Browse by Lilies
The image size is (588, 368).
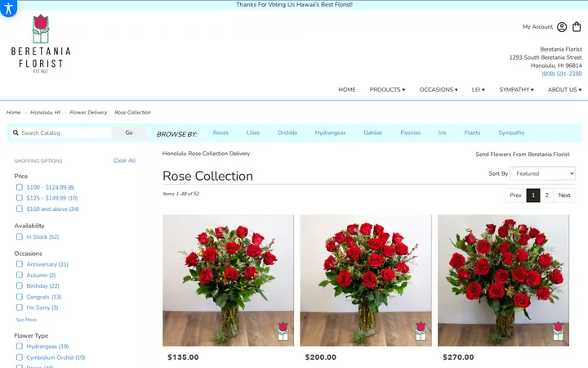pyautogui.click(x=252, y=132)
